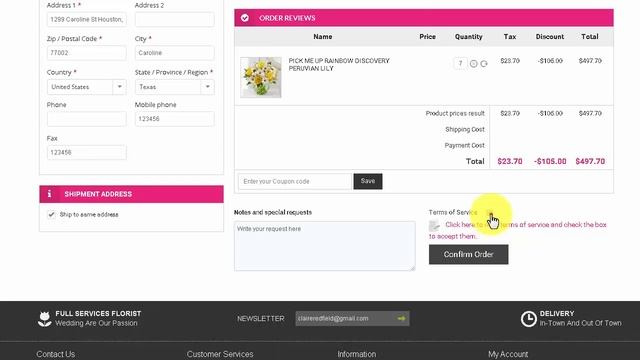Viewport: 640px width, 360px height.
Task: Click the Peruvian Lily product thumbnail
Action: click(261, 77)
